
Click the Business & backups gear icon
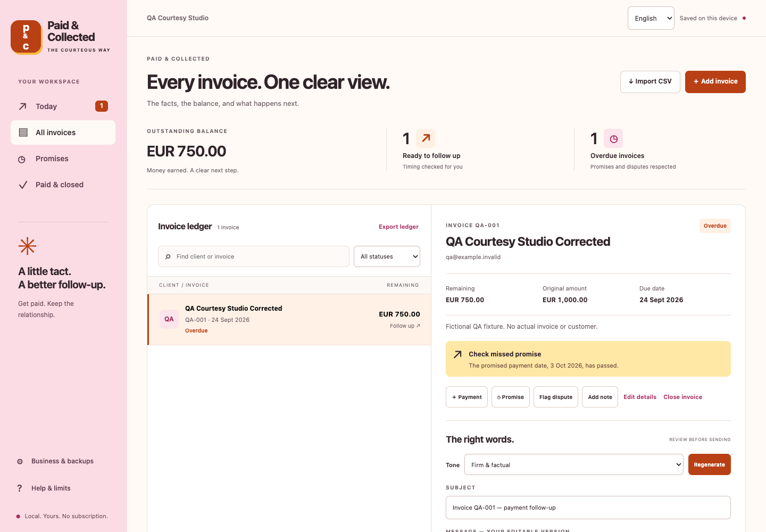tap(20, 461)
